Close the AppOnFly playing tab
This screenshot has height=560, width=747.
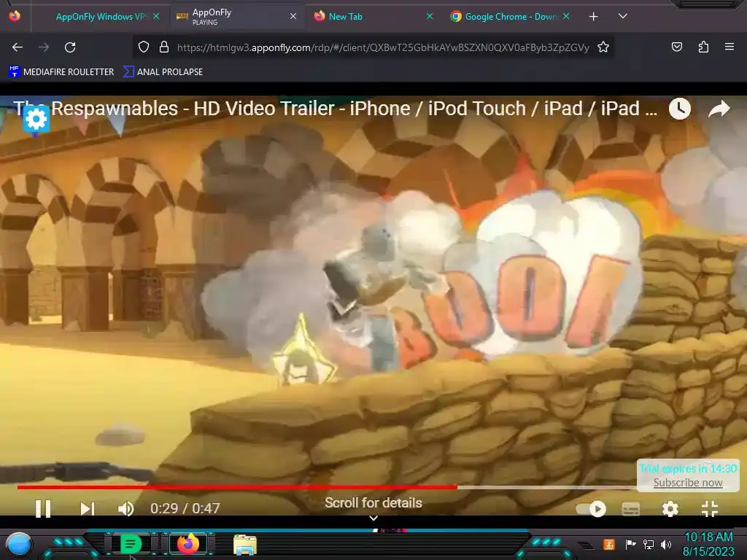pyautogui.click(x=293, y=16)
